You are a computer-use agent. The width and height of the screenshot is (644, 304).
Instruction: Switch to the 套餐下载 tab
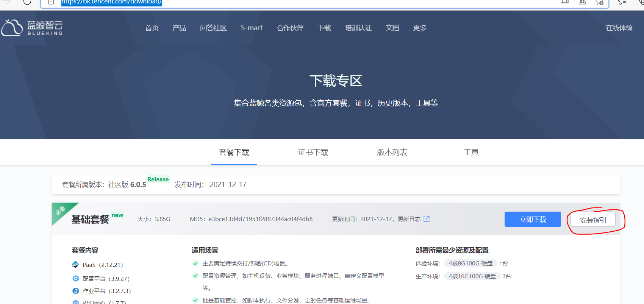pos(234,152)
